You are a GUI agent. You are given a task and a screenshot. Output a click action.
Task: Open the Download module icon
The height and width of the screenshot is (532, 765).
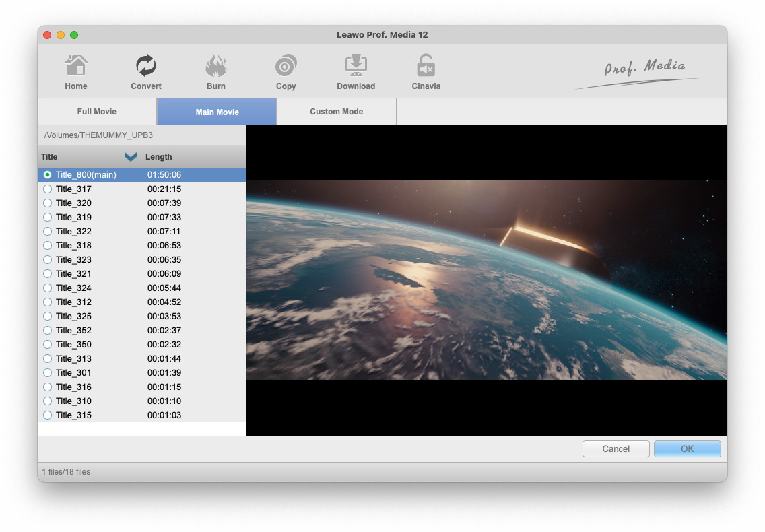tap(356, 67)
